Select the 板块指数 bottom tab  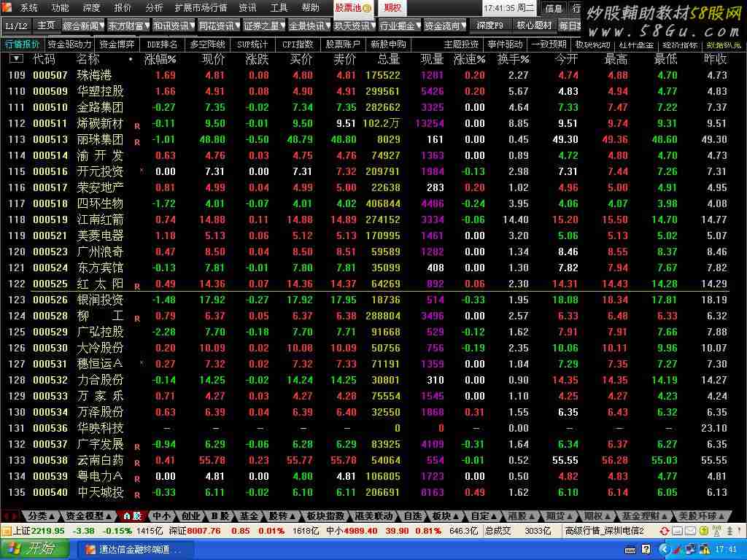[x=326, y=516]
